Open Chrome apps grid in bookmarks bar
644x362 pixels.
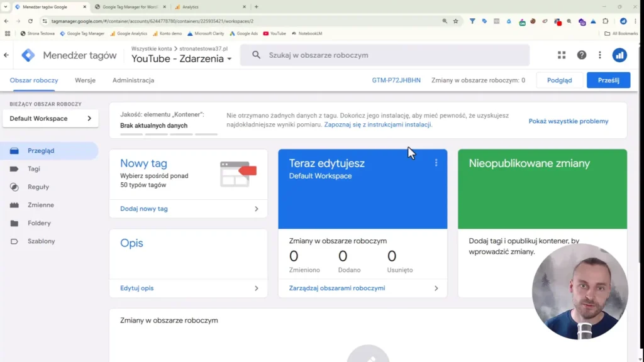click(x=8, y=33)
